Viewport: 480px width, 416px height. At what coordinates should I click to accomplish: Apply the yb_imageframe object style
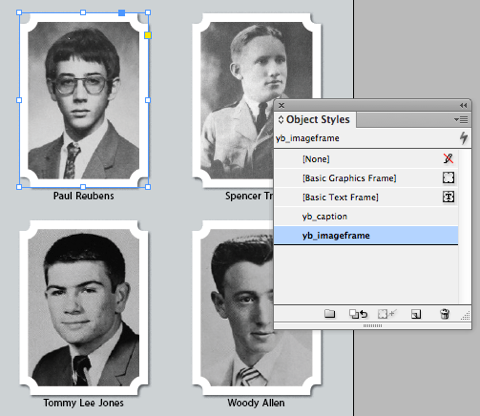pos(366,235)
